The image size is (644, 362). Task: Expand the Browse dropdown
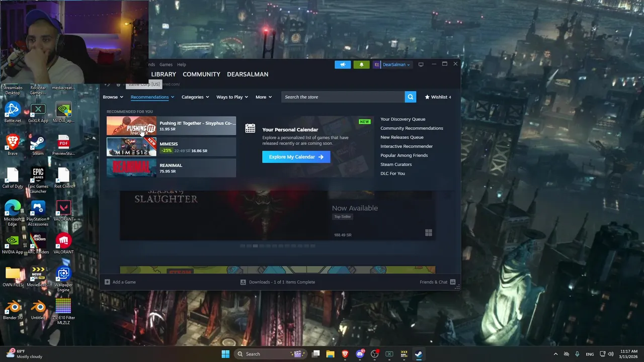(x=113, y=97)
